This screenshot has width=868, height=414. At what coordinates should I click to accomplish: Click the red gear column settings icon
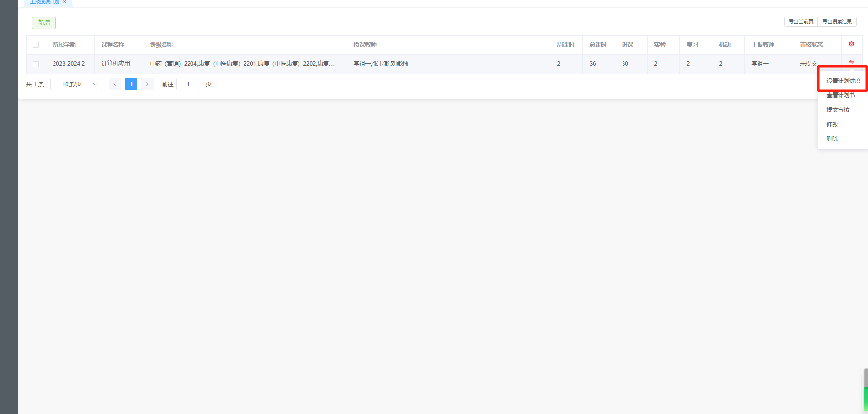pyautogui.click(x=851, y=44)
